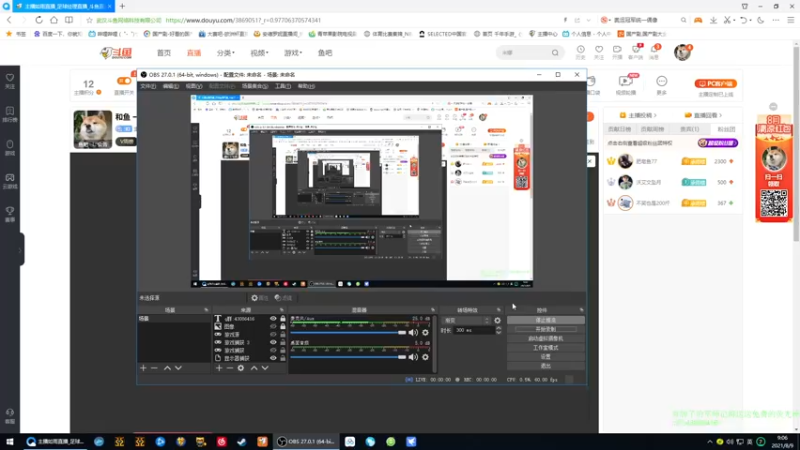
Task: Mute the 麦克风/Aux mixer channel
Action: coord(413,333)
